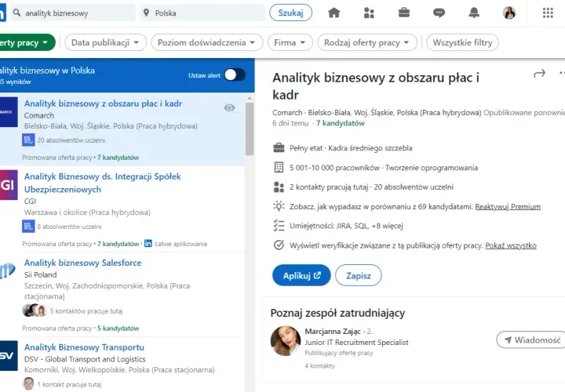
Task: Save the job with Zapisz
Action: coord(358,275)
